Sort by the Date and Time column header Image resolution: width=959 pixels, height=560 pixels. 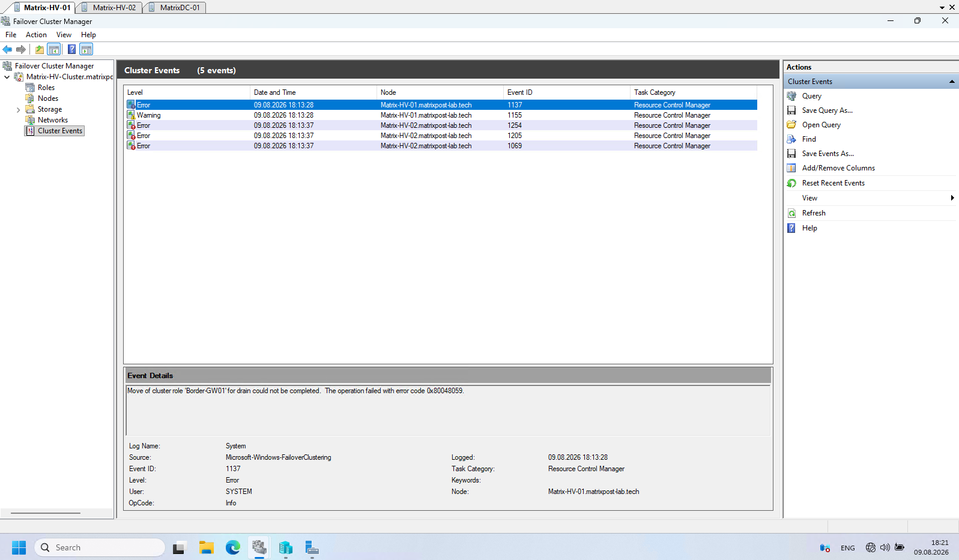click(313, 92)
